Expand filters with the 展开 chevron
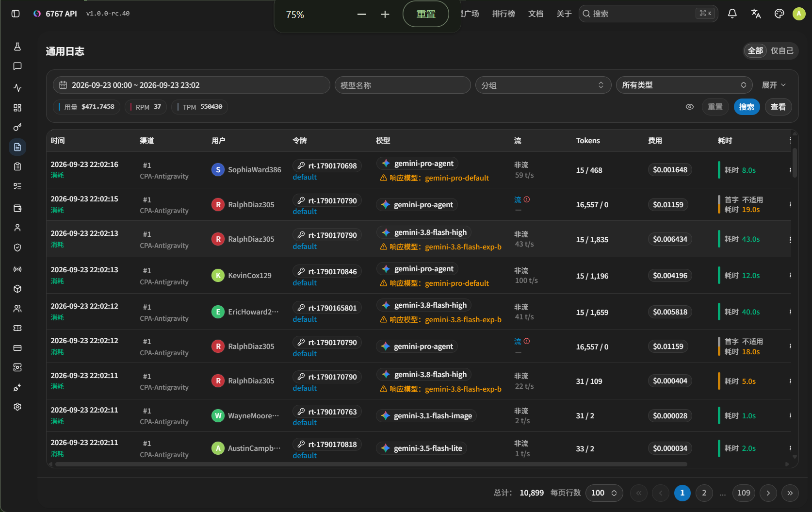This screenshot has height=512, width=812. tap(774, 85)
